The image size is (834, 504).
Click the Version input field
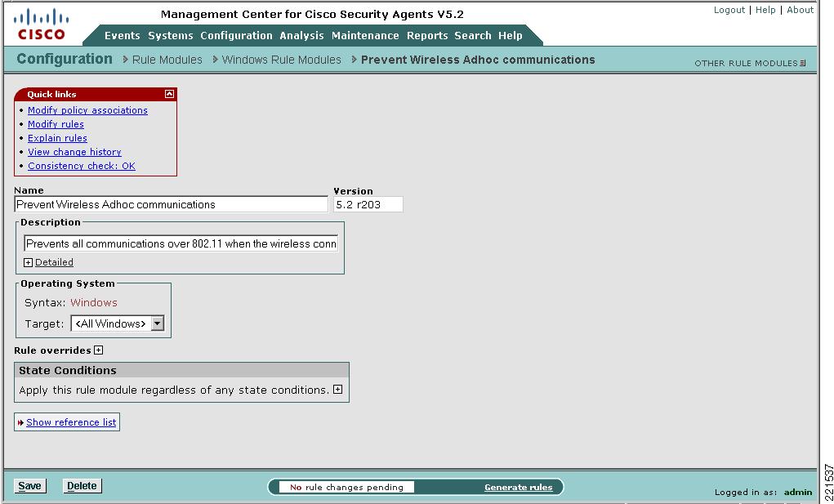pos(368,205)
